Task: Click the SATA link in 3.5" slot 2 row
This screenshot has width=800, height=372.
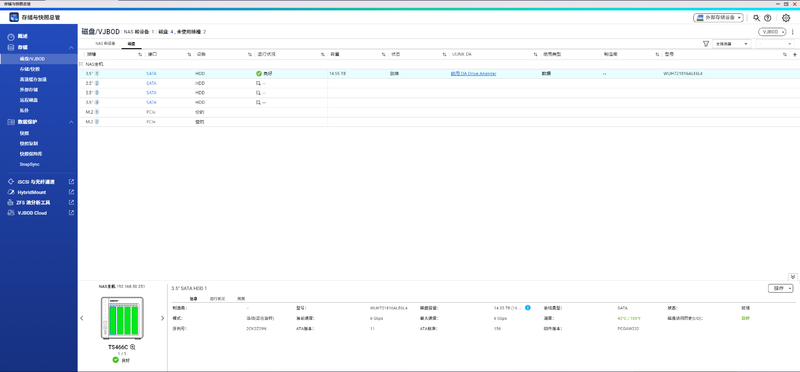Action: (151, 83)
